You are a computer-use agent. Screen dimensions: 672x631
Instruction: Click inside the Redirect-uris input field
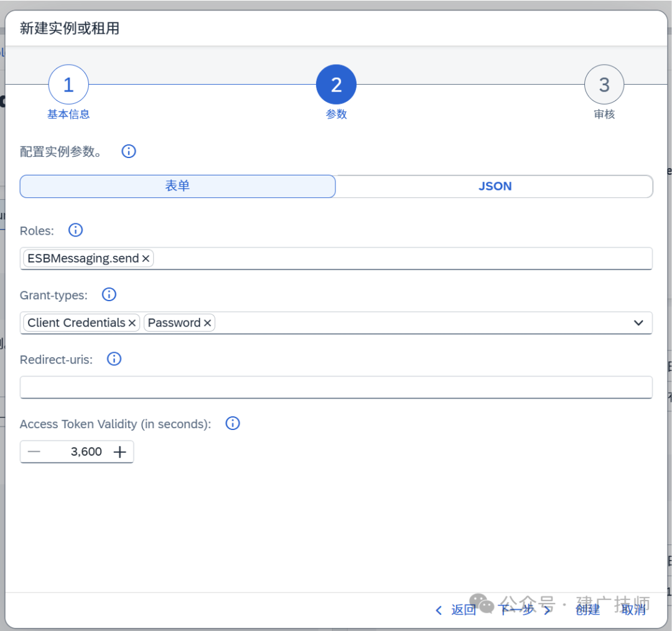point(336,387)
